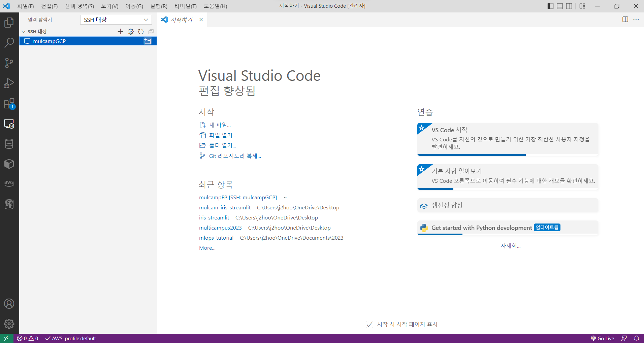Open the VS Code 시작 walkthrough
644x343 pixels.
pyautogui.click(x=508, y=139)
